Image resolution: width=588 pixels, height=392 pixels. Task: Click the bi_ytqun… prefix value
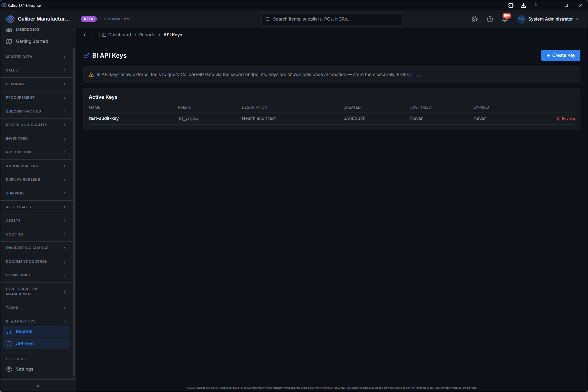pyautogui.click(x=188, y=119)
